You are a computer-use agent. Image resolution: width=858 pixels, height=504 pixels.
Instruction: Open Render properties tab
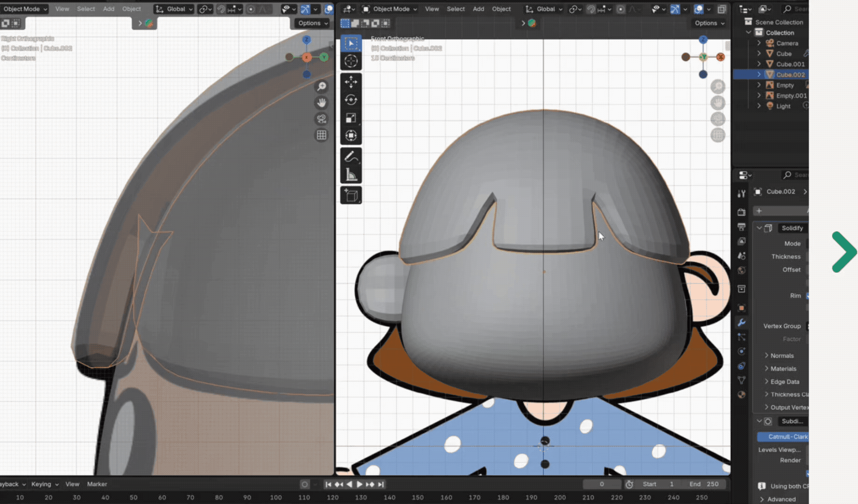741,212
